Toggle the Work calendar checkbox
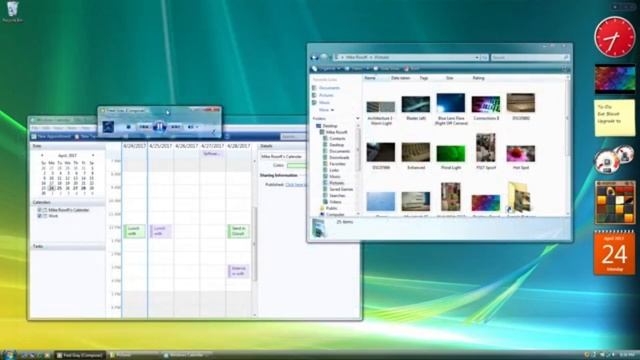Viewport: 640px width, 360px height. [x=40, y=216]
